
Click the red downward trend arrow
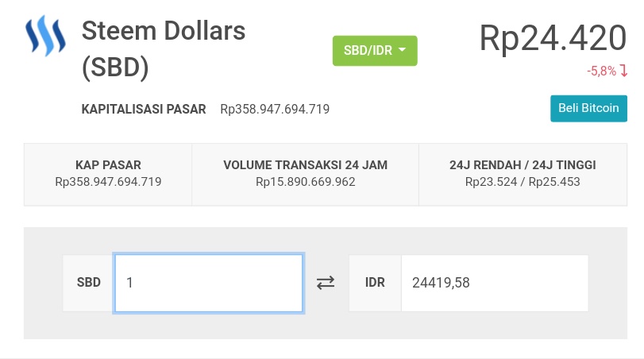point(623,71)
